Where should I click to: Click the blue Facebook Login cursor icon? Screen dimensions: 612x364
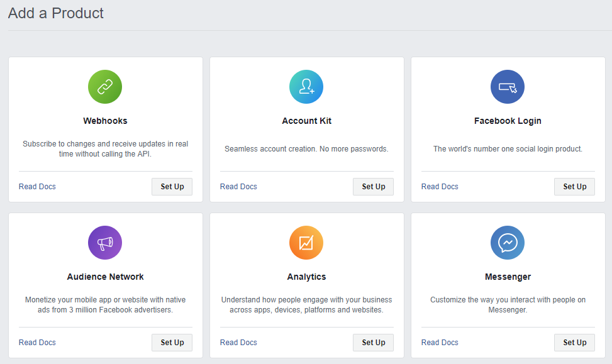(x=508, y=87)
